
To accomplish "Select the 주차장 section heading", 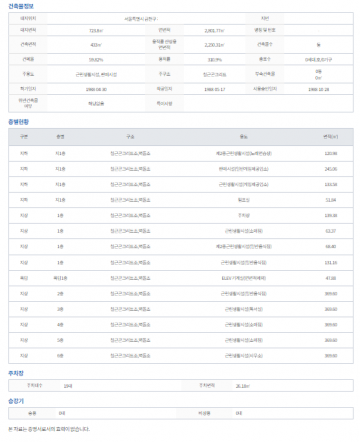I will pos(16,373).
